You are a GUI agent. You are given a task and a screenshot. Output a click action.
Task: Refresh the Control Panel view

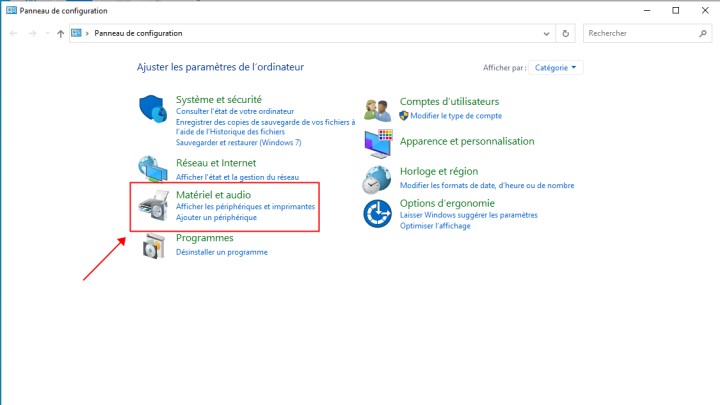(x=566, y=34)
